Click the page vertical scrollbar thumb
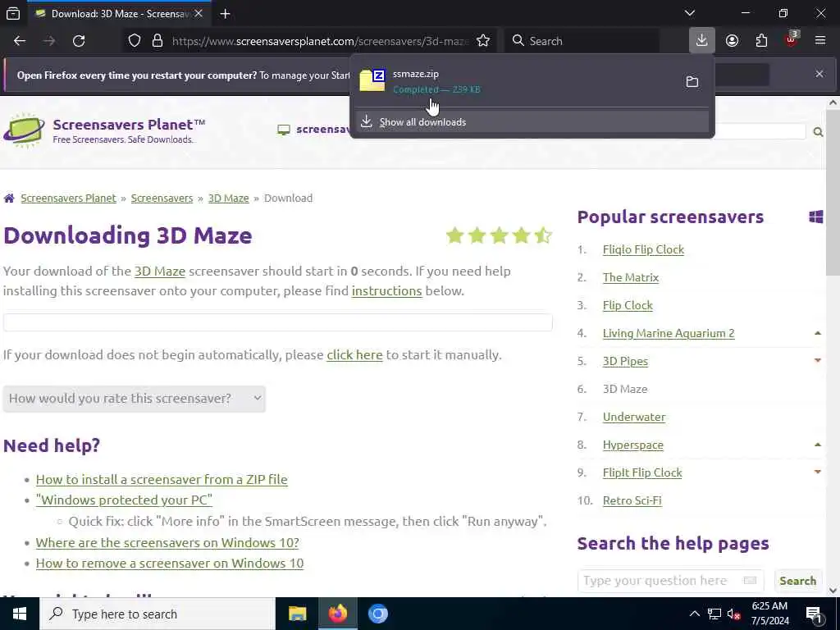Image resolution: width=840 pixels, height=630 pixels. 833,193
